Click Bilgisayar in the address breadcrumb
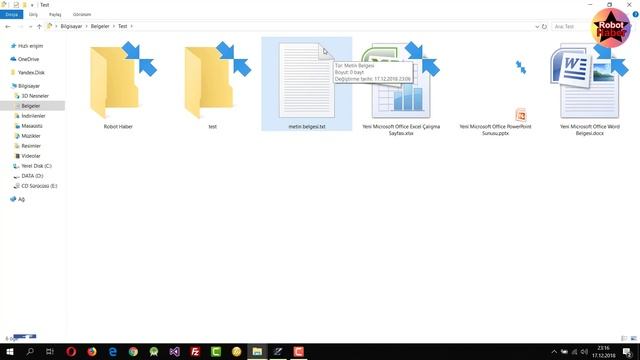 pos(71,26)
